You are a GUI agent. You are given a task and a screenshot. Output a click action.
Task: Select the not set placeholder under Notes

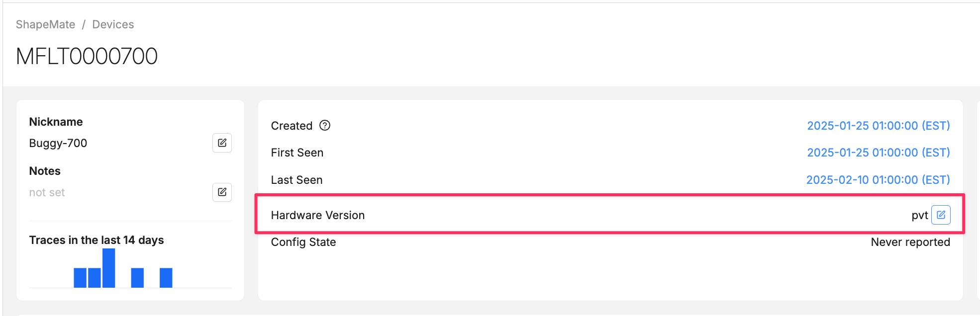[x=47, y=192]
